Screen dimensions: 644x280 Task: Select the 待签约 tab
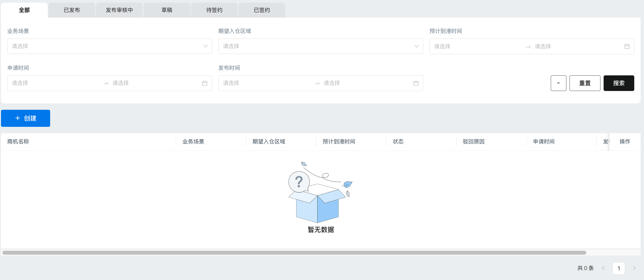(214, 10)
